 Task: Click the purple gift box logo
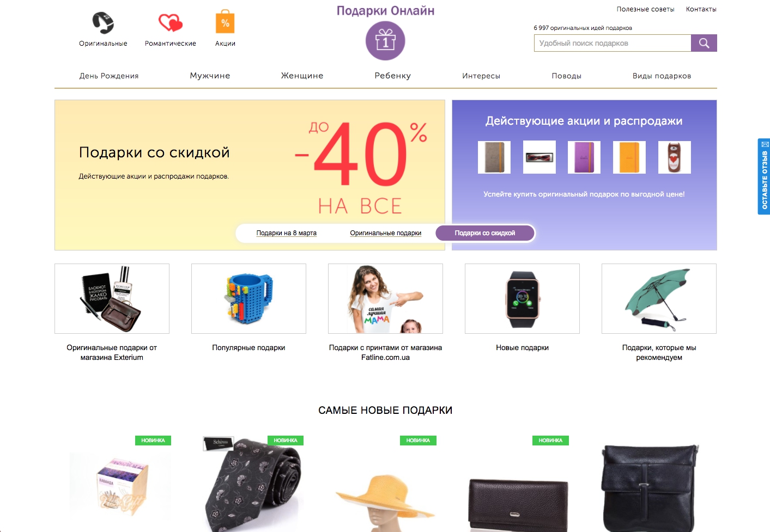pos(385,41)
